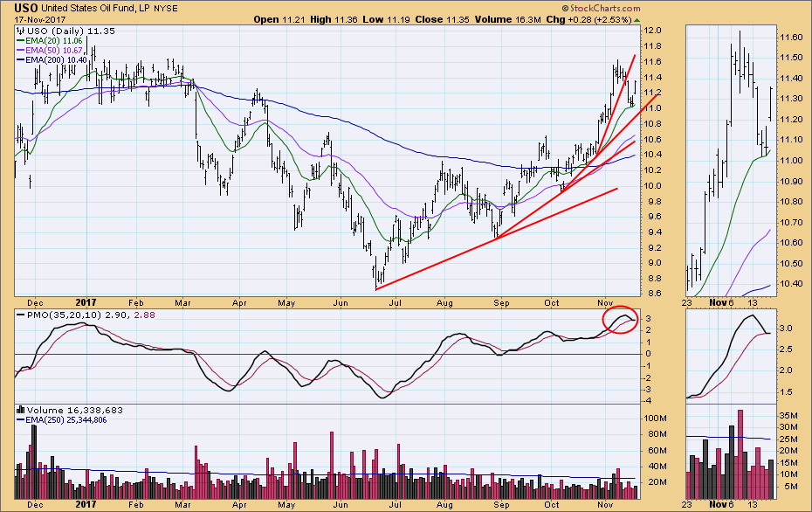Click the green up-arrow change indicator
The height and width of the screenshot is (512, 812).
[x=637, y=20]
